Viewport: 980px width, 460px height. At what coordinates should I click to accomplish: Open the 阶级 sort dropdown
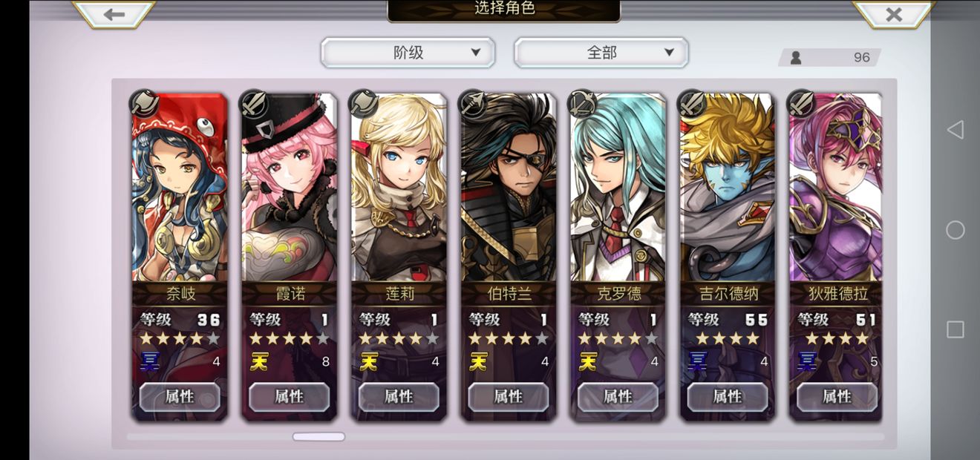pyautogui.click(x=408, y=53)
